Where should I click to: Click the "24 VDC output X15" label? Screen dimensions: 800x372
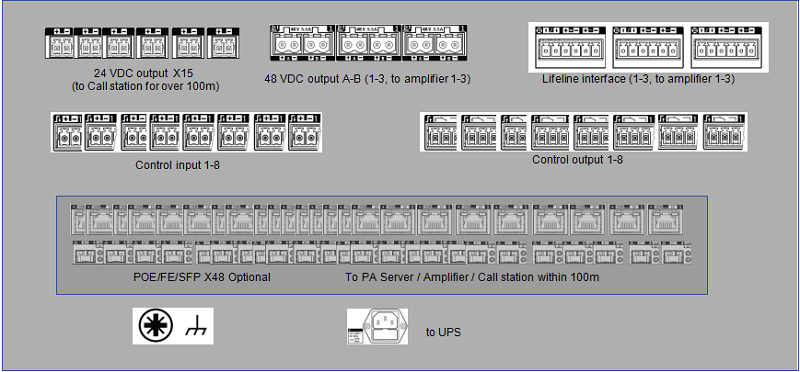[x=143, y=72]
